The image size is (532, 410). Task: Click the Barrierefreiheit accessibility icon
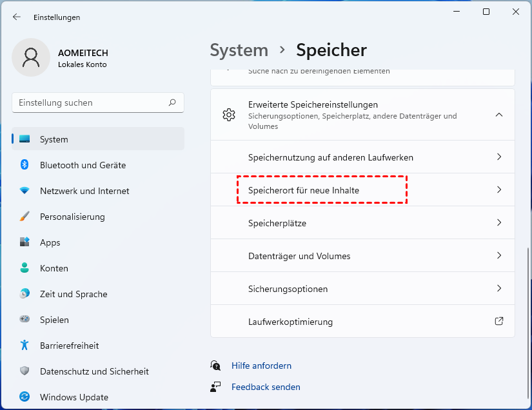[x=25, y=346]
